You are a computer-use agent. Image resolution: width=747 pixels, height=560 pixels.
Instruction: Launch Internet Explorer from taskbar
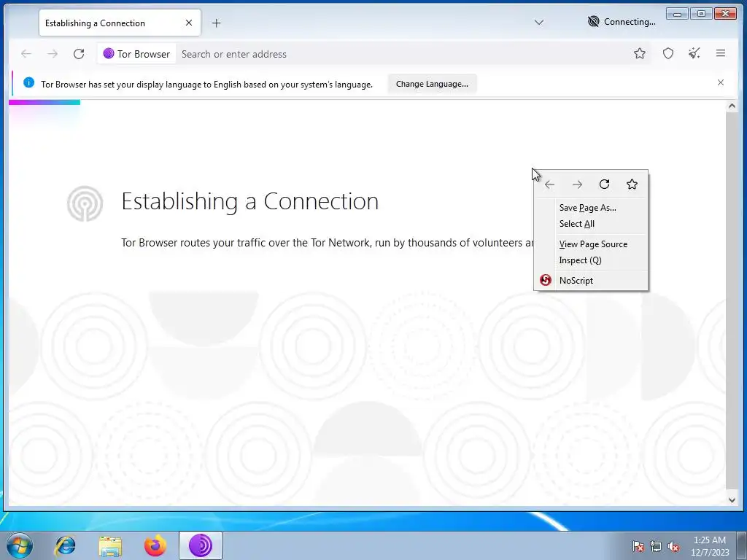tap(65, 545)
